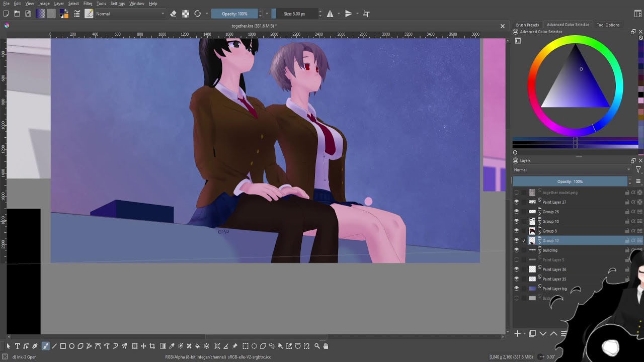
Task: Select the Ellipse tool
Action: click(72, 346)
